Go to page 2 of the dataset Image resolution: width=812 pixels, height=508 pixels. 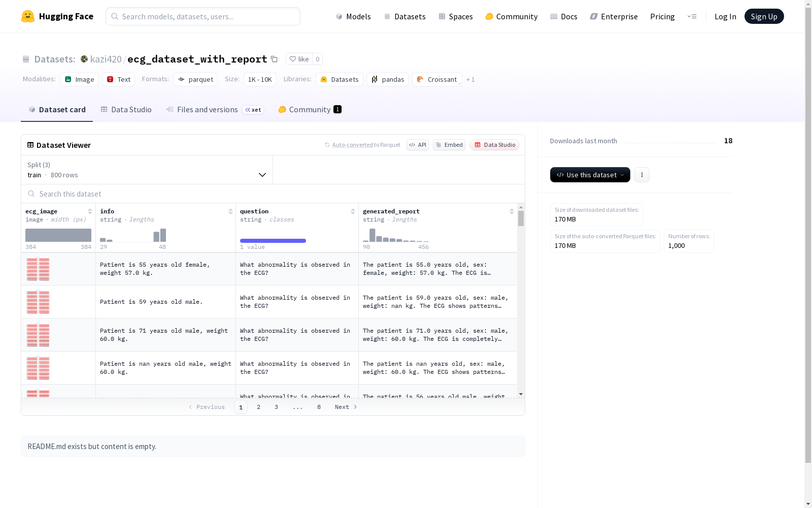coord(258,407)
